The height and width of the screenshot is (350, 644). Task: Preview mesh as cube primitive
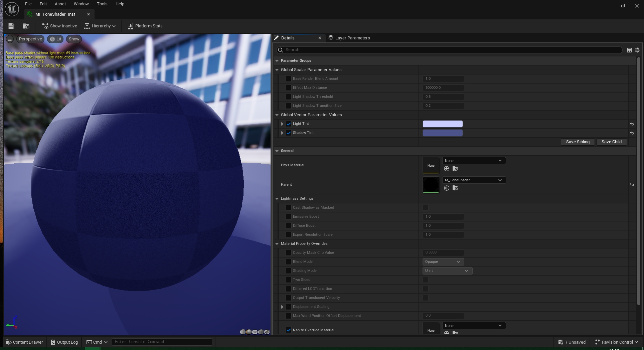261,332
